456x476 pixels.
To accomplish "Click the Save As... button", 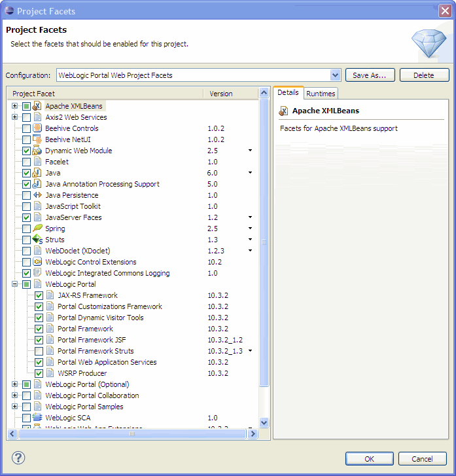I will (370, 75).
